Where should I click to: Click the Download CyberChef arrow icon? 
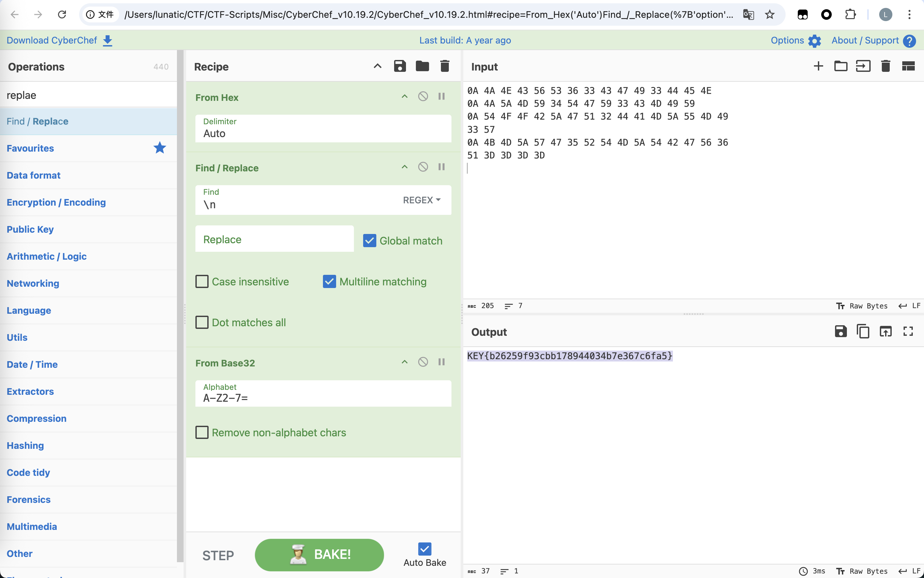[x=108, y=41]
